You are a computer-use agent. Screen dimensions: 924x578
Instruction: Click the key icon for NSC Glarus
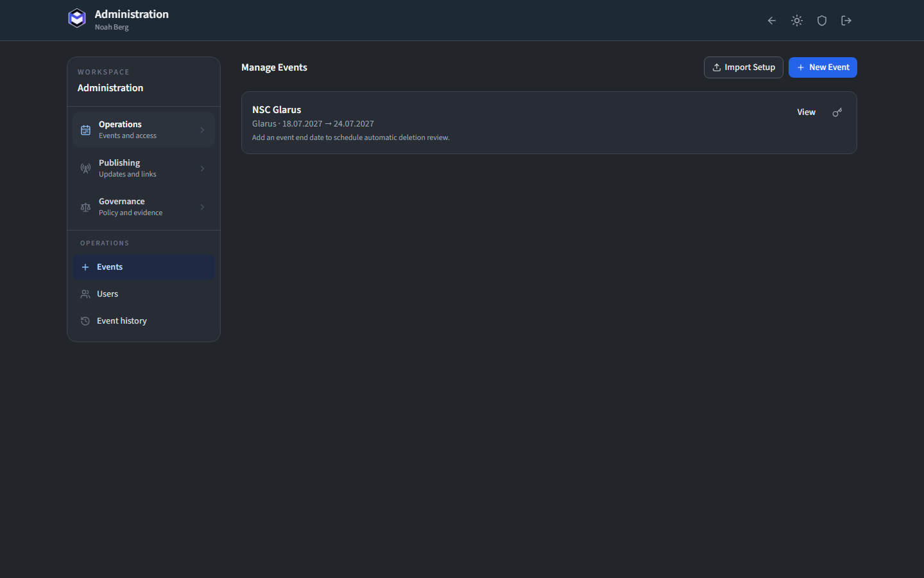pyautogui.click(x=837, y=112)
